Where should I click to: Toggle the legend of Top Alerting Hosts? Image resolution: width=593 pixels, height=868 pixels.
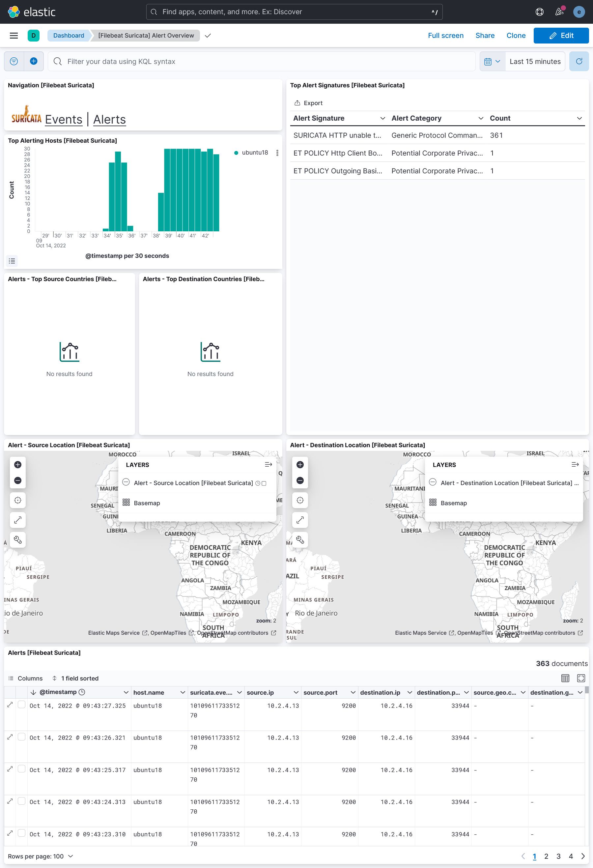12,261
